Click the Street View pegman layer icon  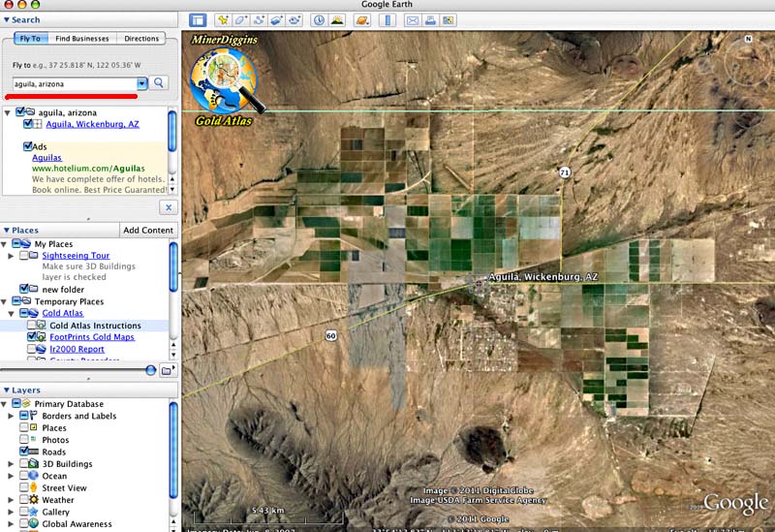point(33,487)
